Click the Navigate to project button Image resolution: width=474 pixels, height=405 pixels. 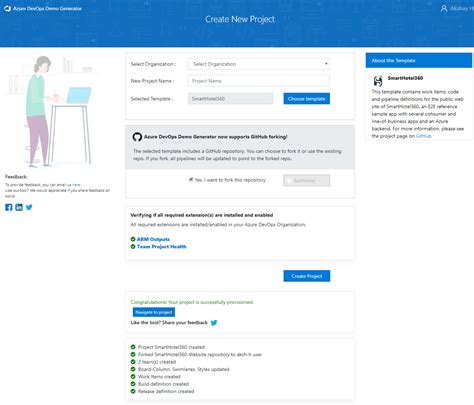pyautogui.click(x=154, y=312)
